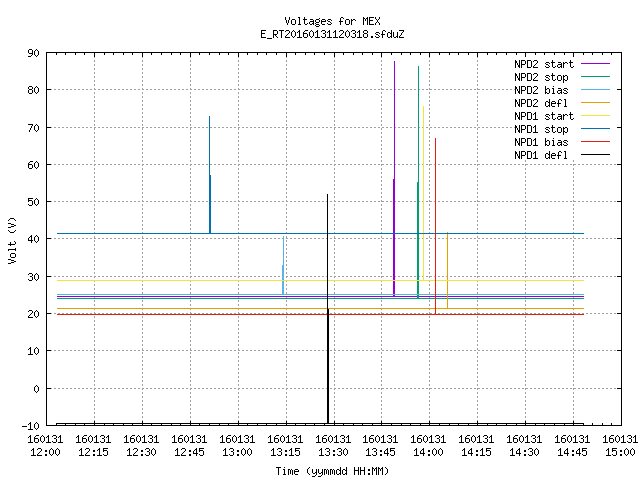Click the x-axis tick label 13:15

285,452
